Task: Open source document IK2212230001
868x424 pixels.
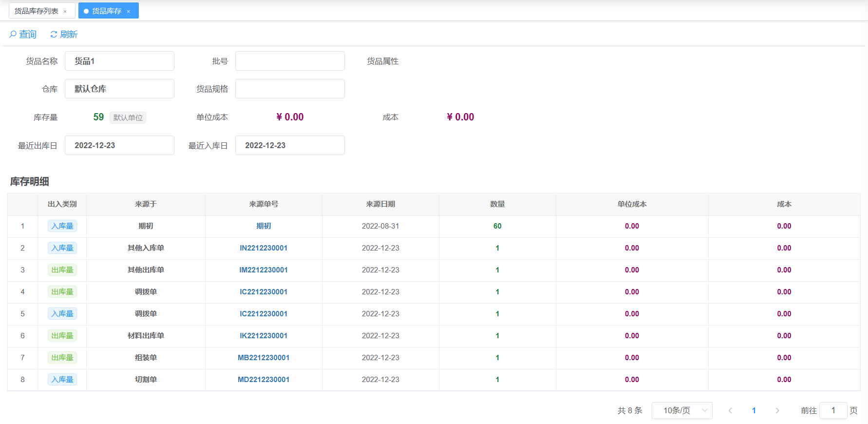Action: [x=264, y=336]
